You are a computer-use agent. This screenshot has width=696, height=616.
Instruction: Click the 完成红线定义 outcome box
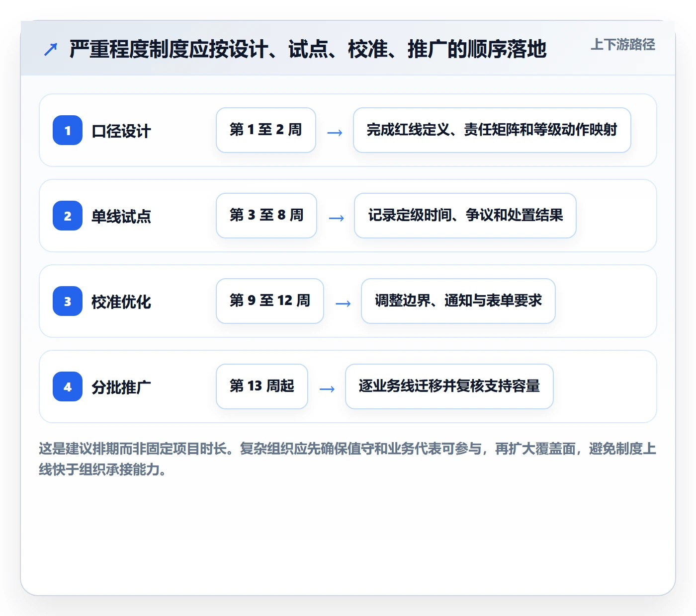point(492,130)
